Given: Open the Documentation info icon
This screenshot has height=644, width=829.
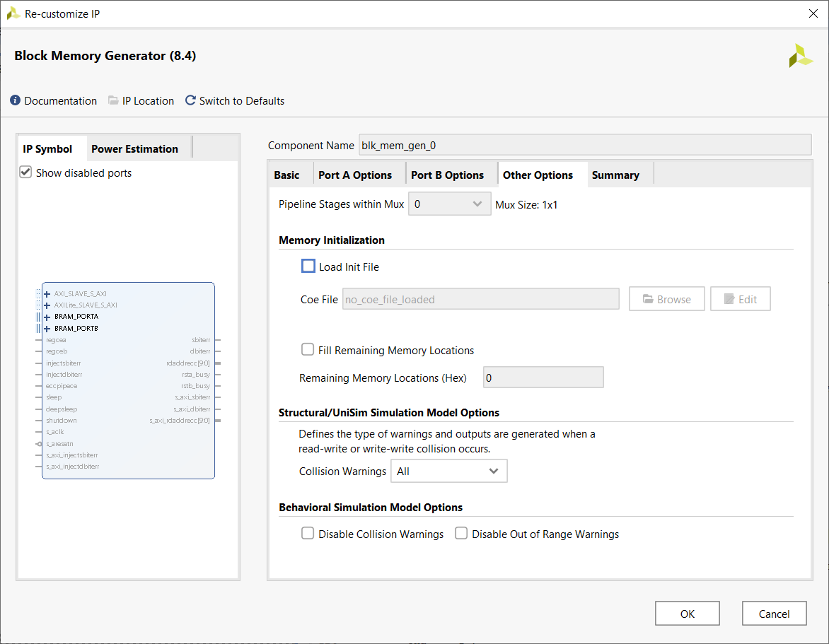Looking at the screenshot, I should coord(16,100).
